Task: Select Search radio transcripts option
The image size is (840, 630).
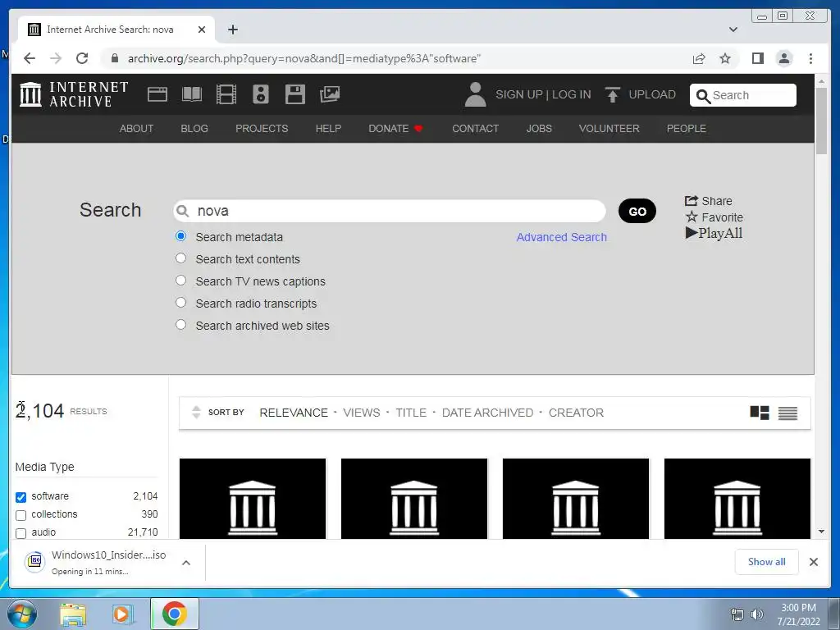Action: 181,303
